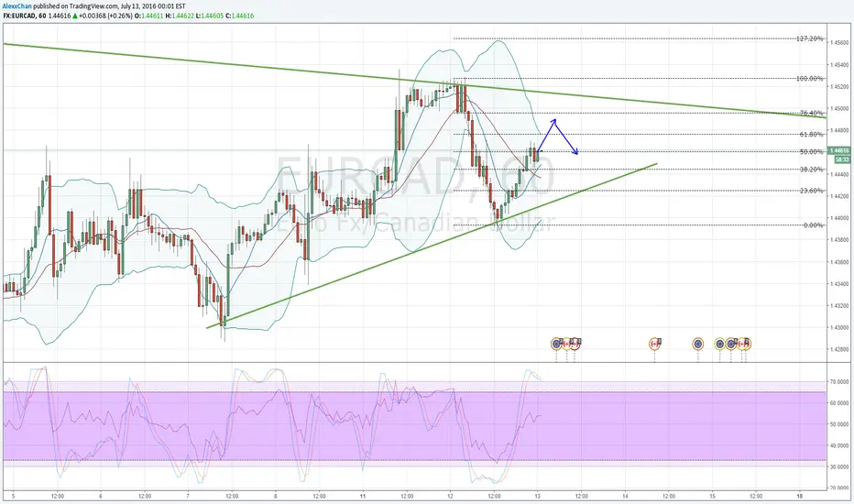Click the date label 13 on time axis
Screen dimensions: 854x504
coord(538,497)
